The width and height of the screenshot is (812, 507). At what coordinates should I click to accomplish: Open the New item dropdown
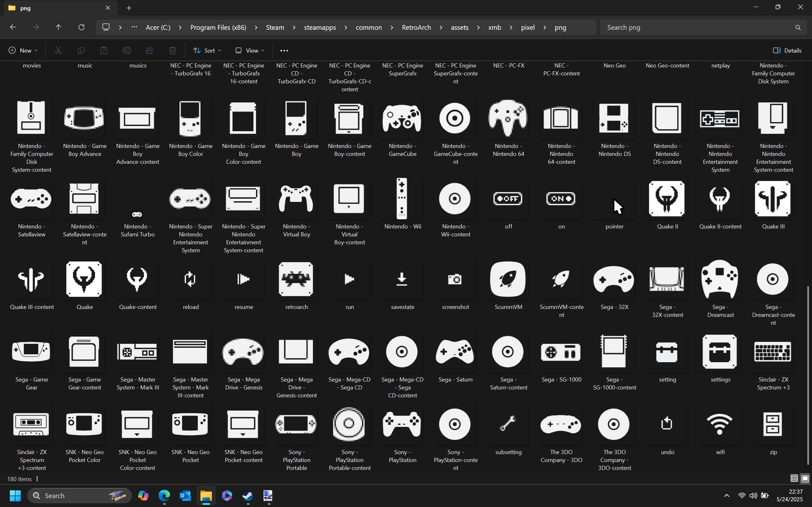coord(23,50)
